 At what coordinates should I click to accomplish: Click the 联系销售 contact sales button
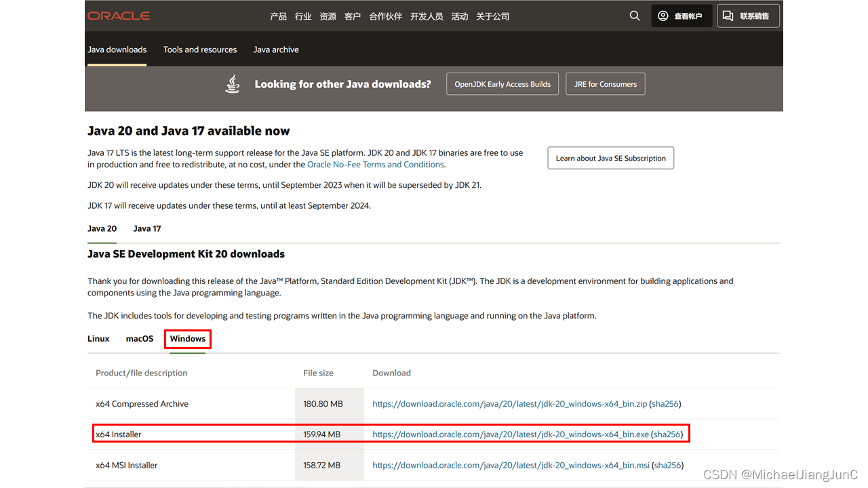pos(748,16)
